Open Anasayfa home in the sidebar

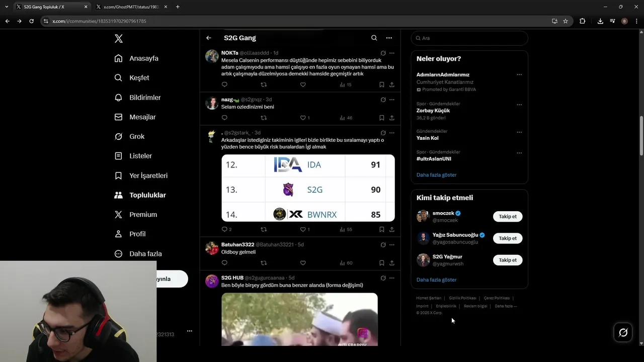coord(136,58)
